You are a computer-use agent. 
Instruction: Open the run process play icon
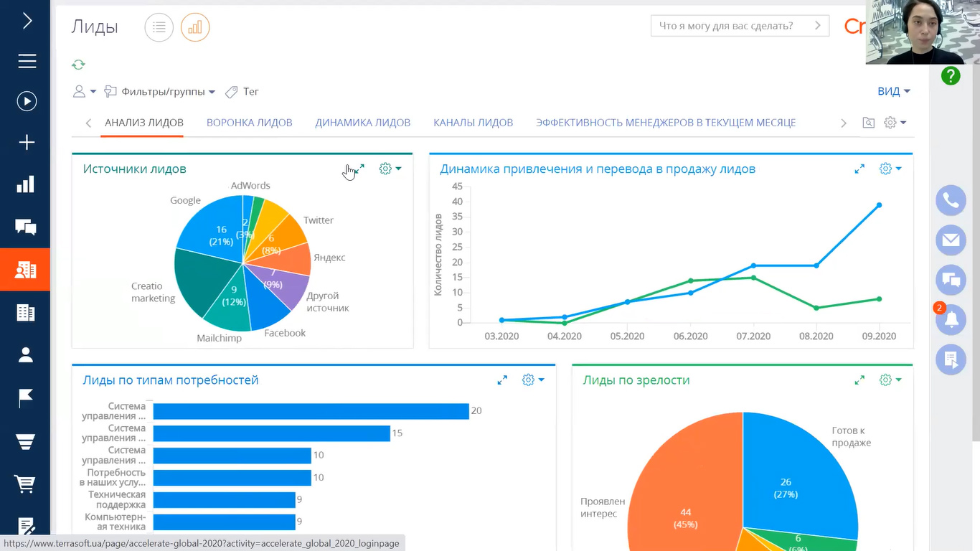[x=27, y=101]
